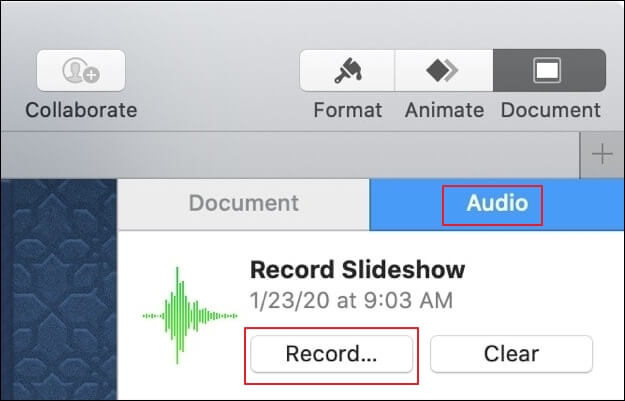625x401 pixels.
Task: Click the plus icon on the tab bar
Action: pyautogui.click(x=602, y=154)
